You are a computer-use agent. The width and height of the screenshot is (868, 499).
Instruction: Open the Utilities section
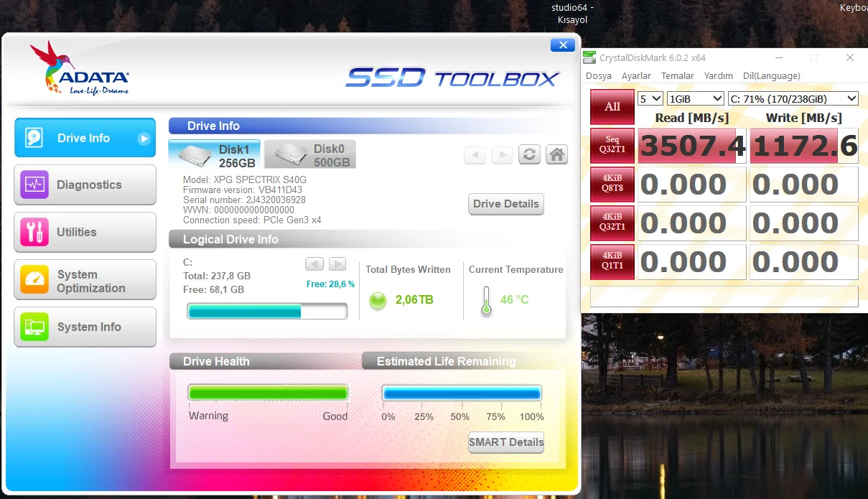click(85, 232)
